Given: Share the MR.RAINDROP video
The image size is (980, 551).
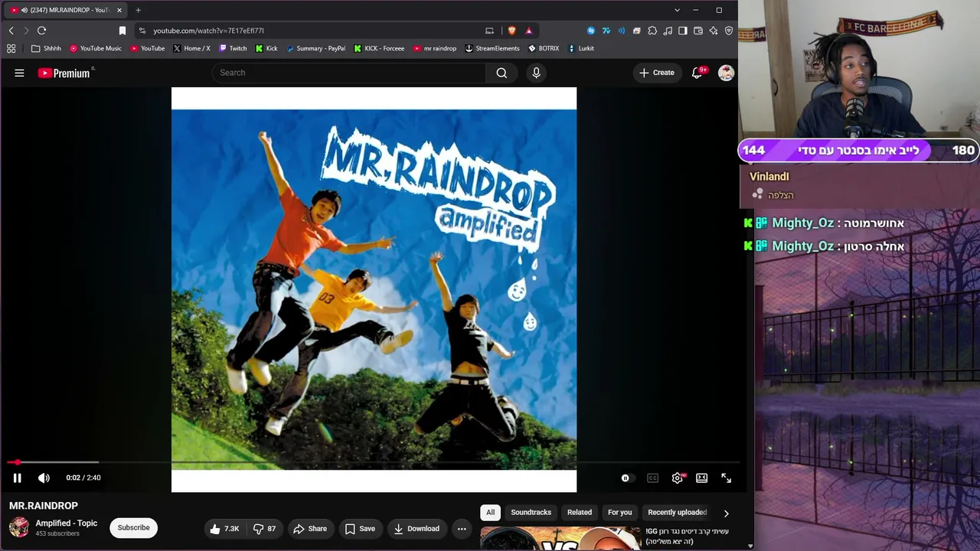Looking at the screenshot, I should [x=310, y=528].
